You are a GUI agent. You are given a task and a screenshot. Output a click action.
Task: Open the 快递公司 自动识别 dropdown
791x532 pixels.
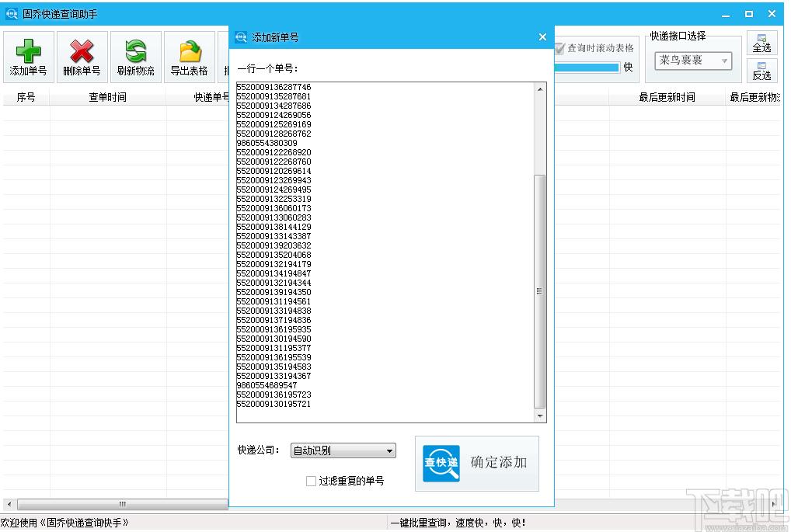343,450
